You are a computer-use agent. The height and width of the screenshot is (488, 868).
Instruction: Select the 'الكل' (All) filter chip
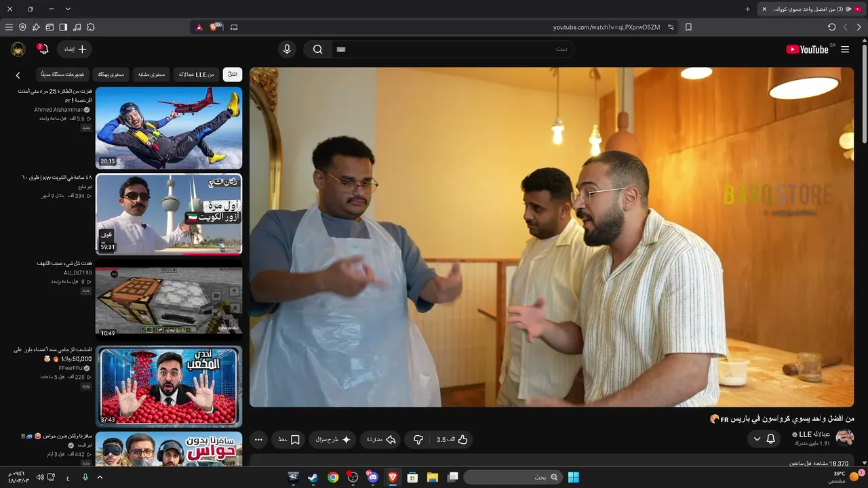233,75
